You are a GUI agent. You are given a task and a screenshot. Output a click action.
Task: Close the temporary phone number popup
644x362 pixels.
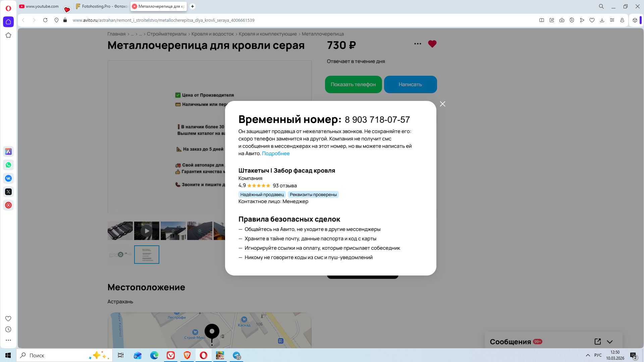pyautogui.click(x=442, y=104)
